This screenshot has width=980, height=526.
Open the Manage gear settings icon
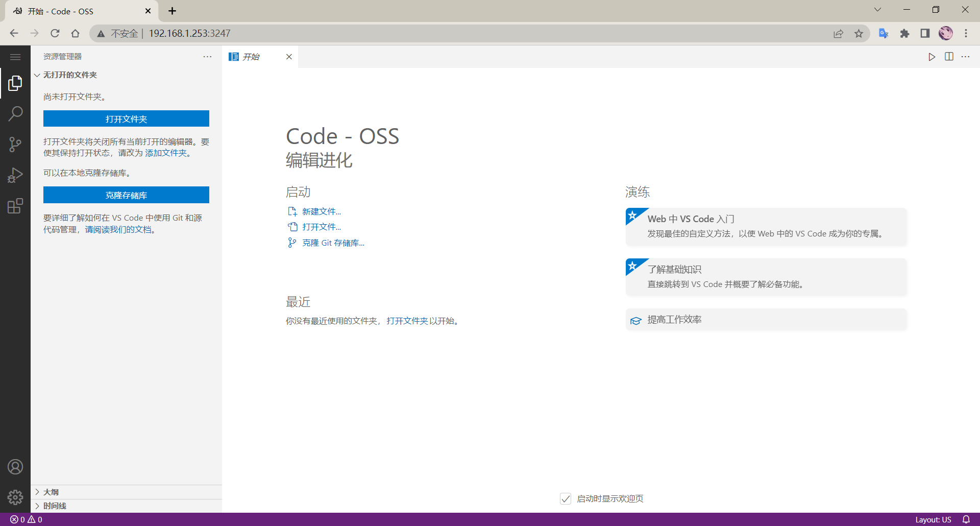(x=15, y=497)
